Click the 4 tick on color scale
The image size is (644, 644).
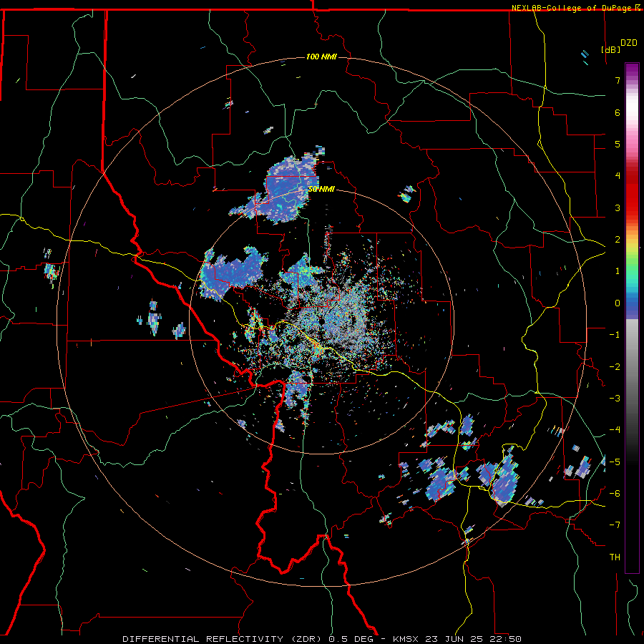coord(618,176)
